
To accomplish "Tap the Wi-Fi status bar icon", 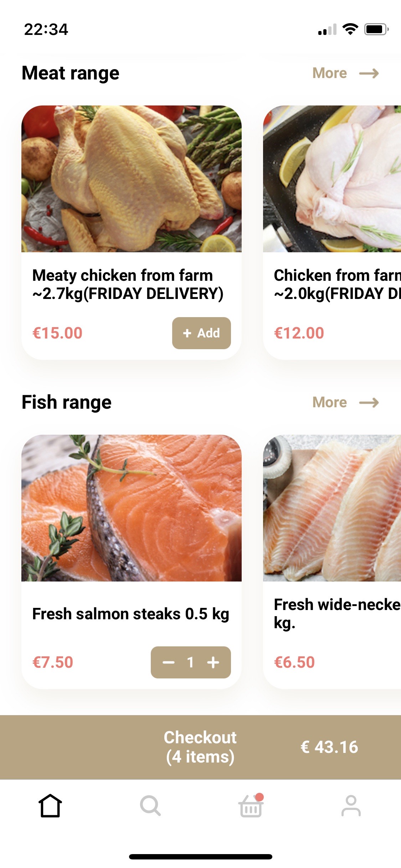I will pyautogui.click(x=350, y=29).
